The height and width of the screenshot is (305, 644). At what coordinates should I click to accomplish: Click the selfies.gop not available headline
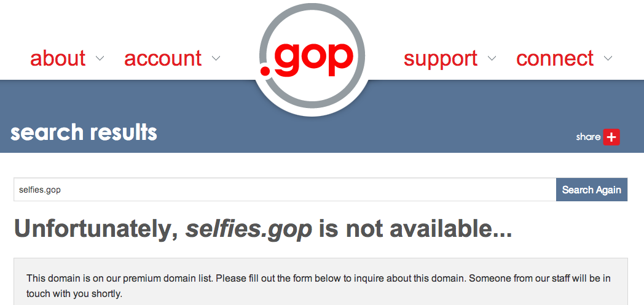click(x=263, y=230)
